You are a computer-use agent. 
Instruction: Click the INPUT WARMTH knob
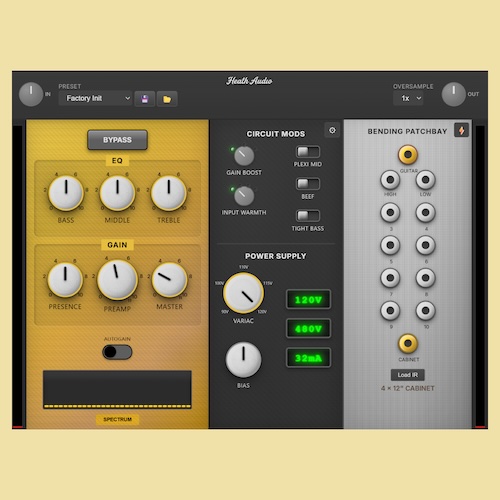[244, 196]
